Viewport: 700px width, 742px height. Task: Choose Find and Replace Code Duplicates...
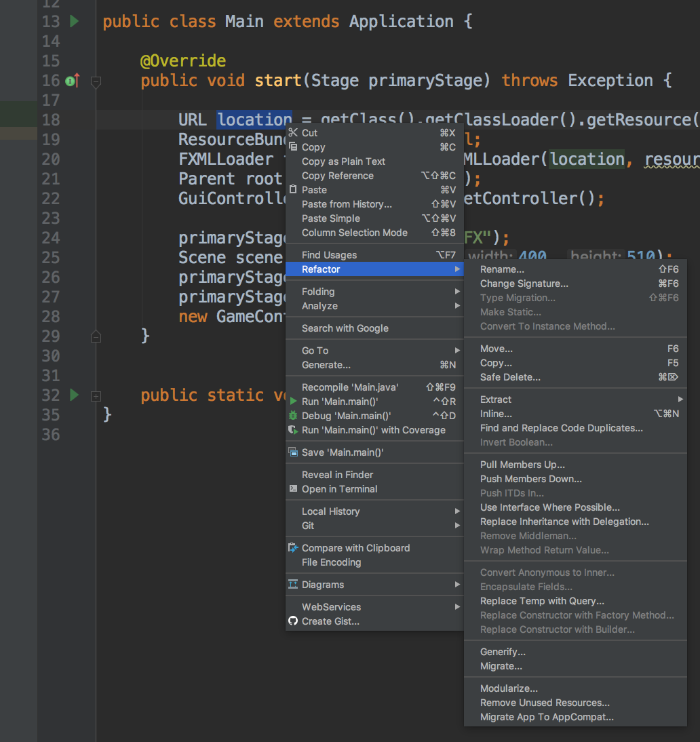point(575,427)
